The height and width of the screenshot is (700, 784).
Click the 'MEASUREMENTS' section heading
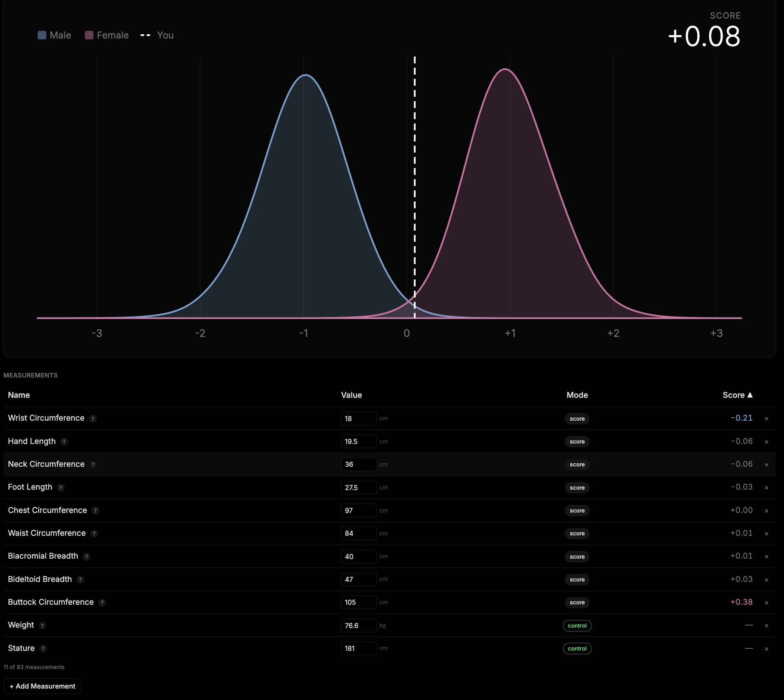tap(30, 375)
